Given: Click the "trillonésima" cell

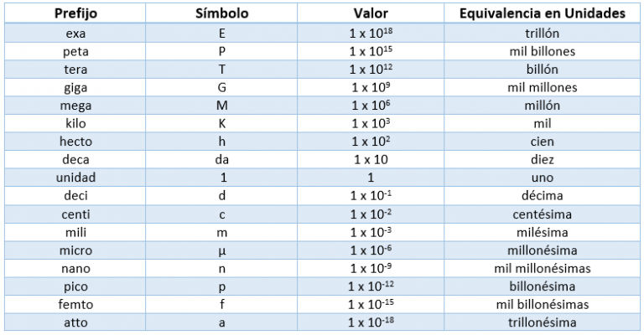Looking at the screenshot, I should 543,322.
